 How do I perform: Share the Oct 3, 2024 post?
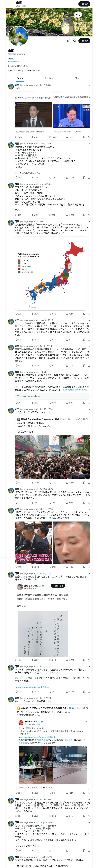pyautogui.click(x=89, y=215)
